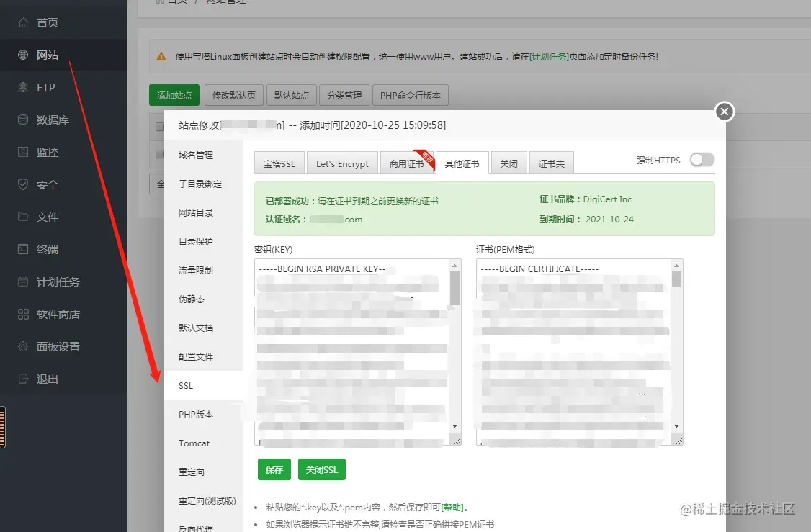This screenshot has height=532, width=811.
Task: Click the 关闭SSL button
Action: click(x=322, y=469)
